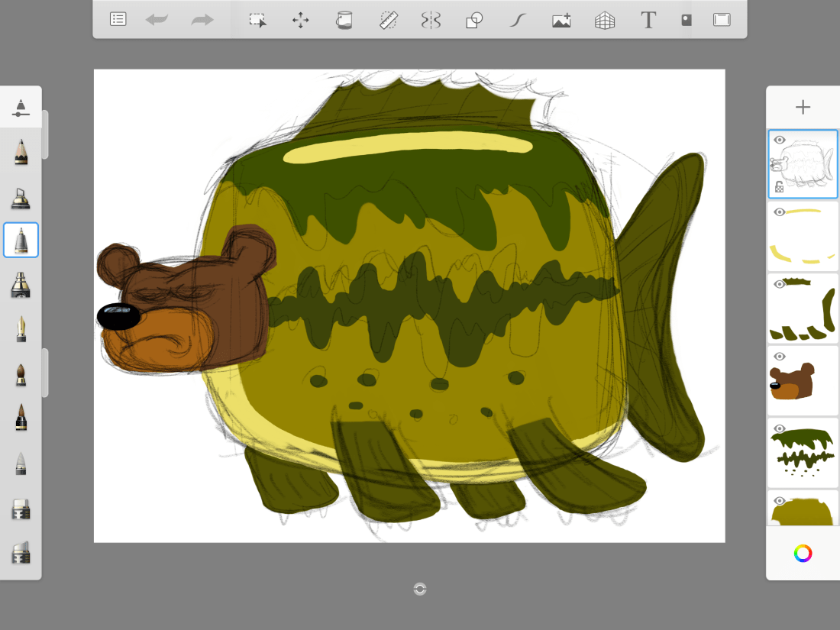Add Text with the T tool
Screen dimensions: 840x630
coord(648,20)
